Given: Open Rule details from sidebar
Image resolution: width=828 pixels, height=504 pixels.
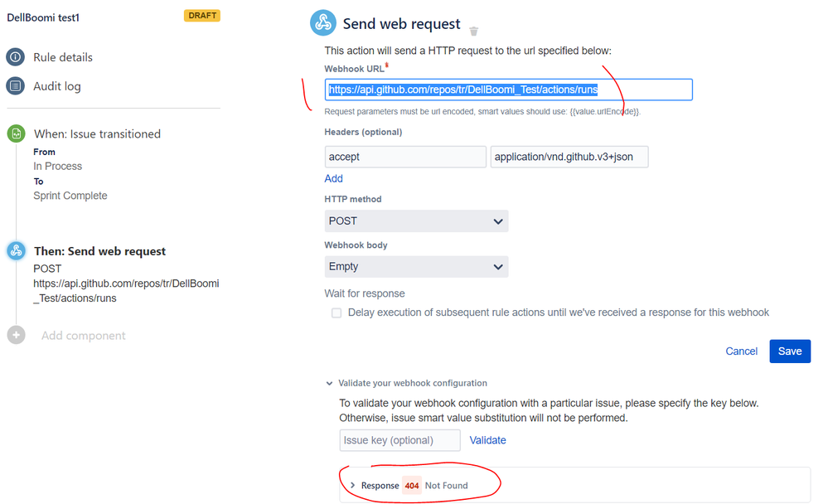Looking at the screenshot, I should click(63, 57).
